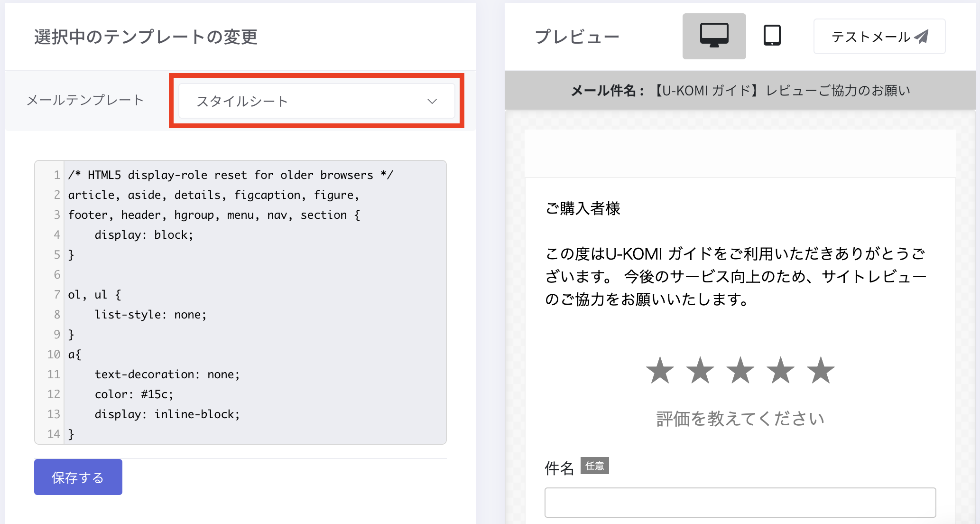
Task: Click the color: #15c line in code
Action: (134, 394)
